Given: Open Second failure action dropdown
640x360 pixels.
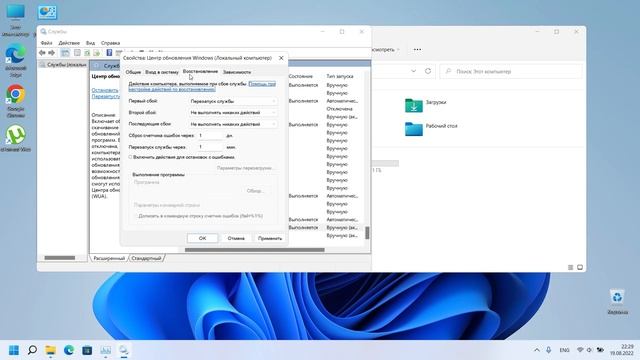Looking at the screenshot, I should [x=233, y=112].
